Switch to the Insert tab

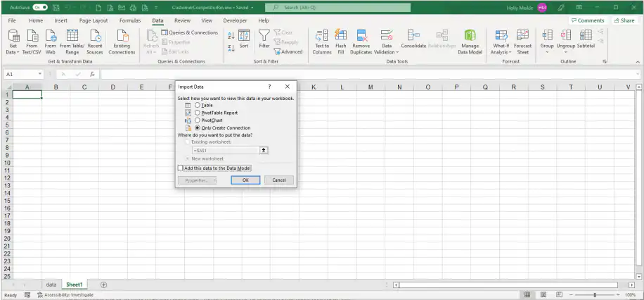tap(60, 20)
